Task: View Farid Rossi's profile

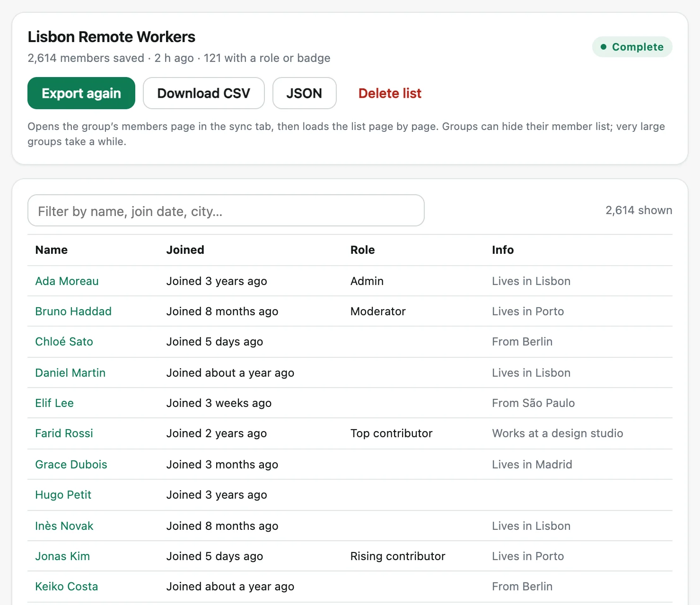Action: click(64, 433)
